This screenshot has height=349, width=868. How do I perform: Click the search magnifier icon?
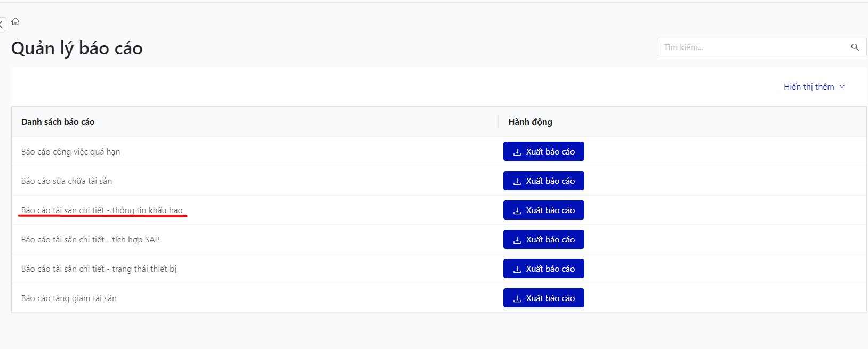(x=855, y=47)
